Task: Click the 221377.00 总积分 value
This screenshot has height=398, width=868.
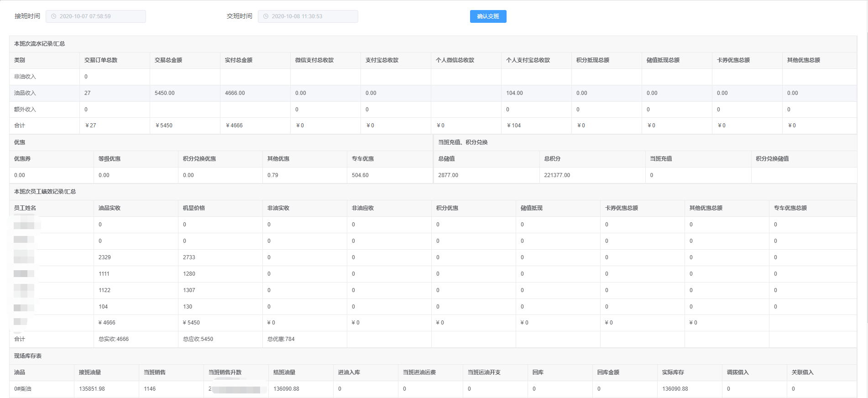Action: click(x=557, y=175)
